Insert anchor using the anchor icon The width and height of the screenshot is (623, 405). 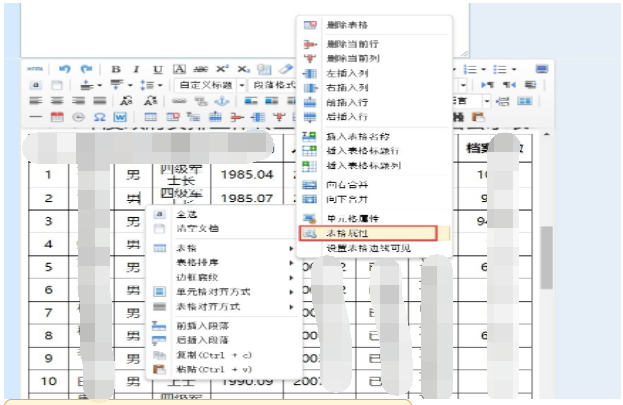[x=222, y=101]
